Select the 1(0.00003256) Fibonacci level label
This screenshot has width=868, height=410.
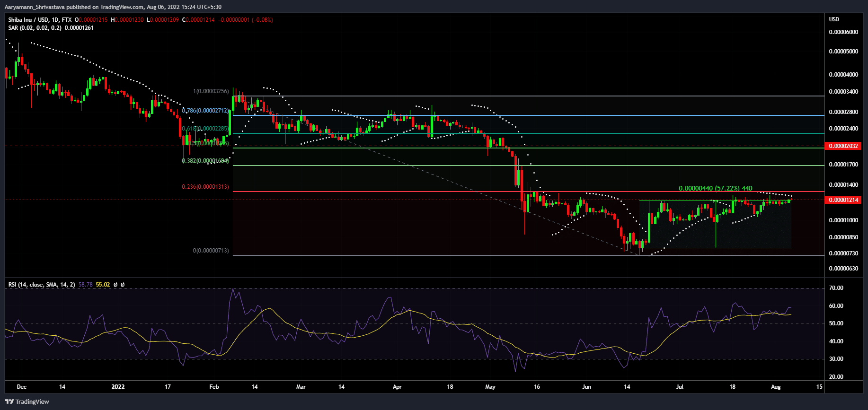(x=211, y=91)
